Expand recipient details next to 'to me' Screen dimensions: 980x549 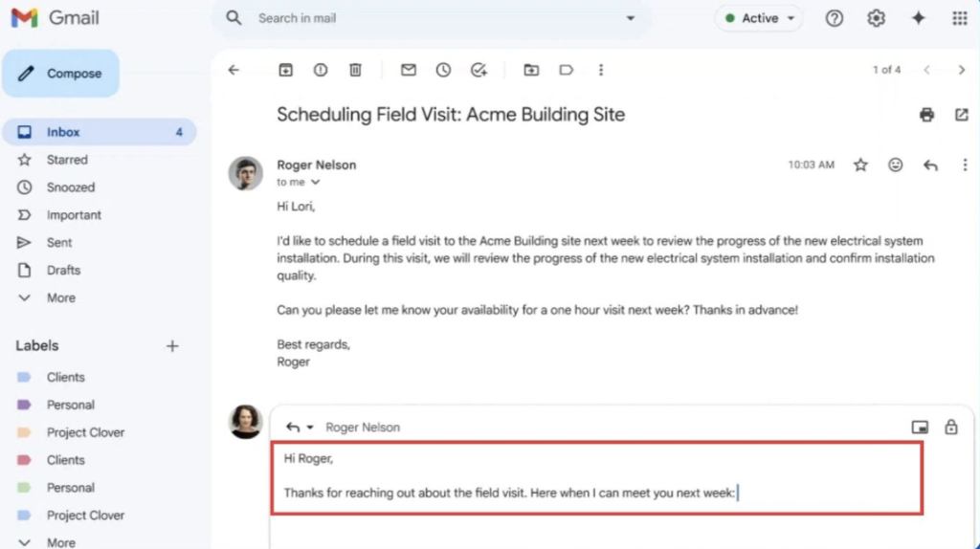[316, 182]
